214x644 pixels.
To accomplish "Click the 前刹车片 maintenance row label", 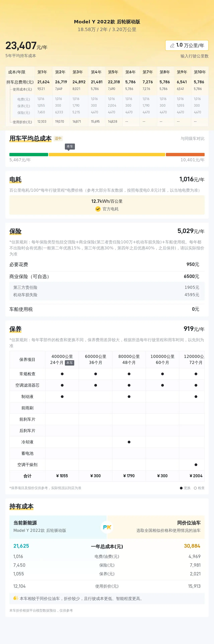I will point(27,419).
